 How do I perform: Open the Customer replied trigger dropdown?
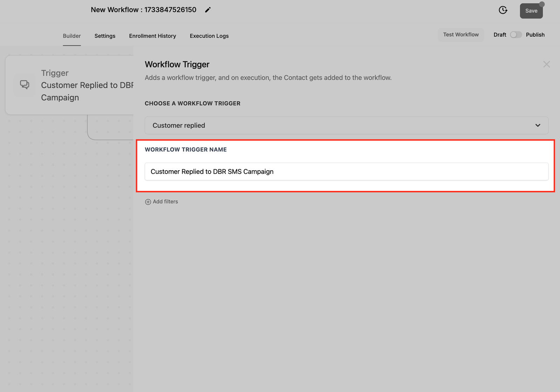pos(346,126)
